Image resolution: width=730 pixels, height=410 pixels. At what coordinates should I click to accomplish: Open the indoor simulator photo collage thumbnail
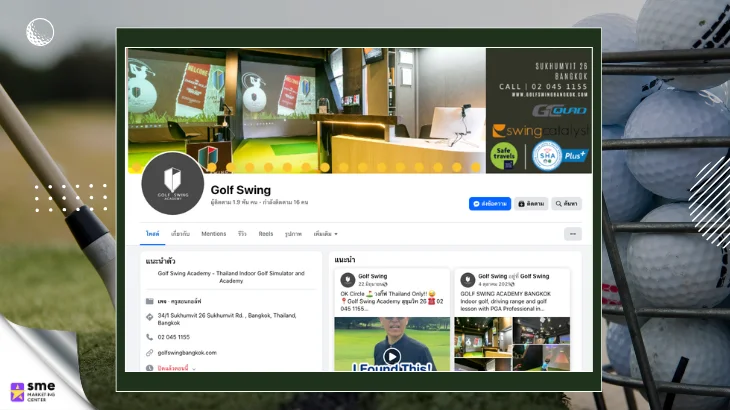pyautogui.click(x=511, y=344)
